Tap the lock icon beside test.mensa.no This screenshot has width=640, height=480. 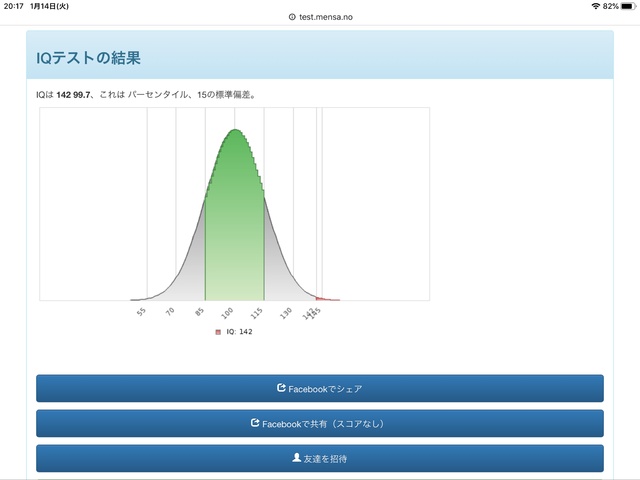point(292,17)
